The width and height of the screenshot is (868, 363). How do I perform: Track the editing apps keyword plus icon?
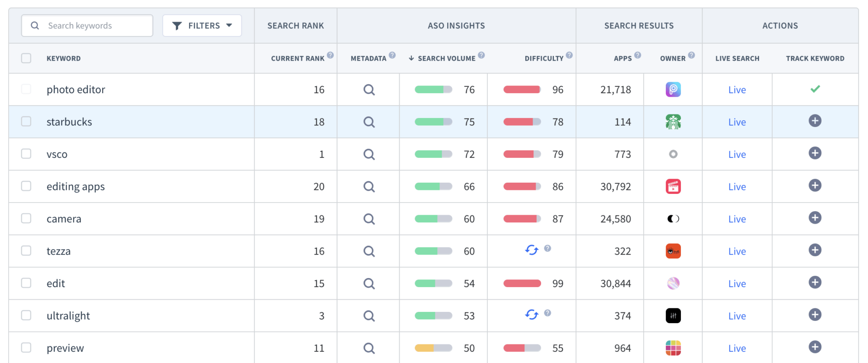tap(815, 185)
